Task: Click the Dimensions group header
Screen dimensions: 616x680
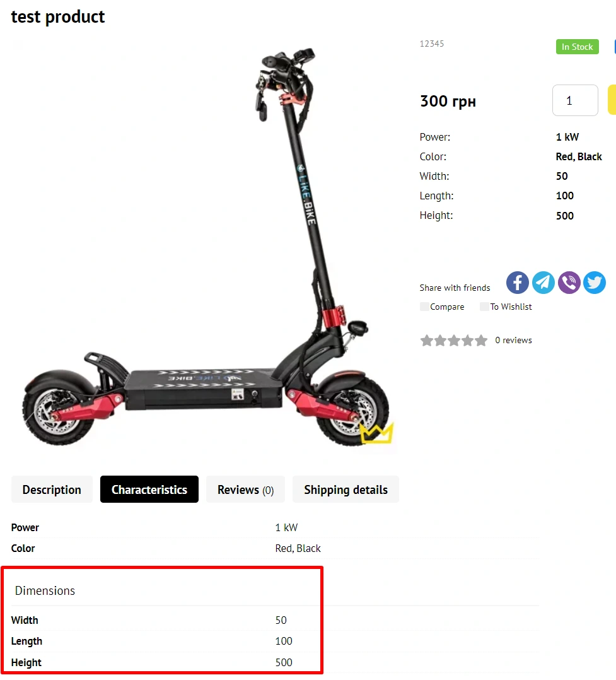Action: point(45,590)
